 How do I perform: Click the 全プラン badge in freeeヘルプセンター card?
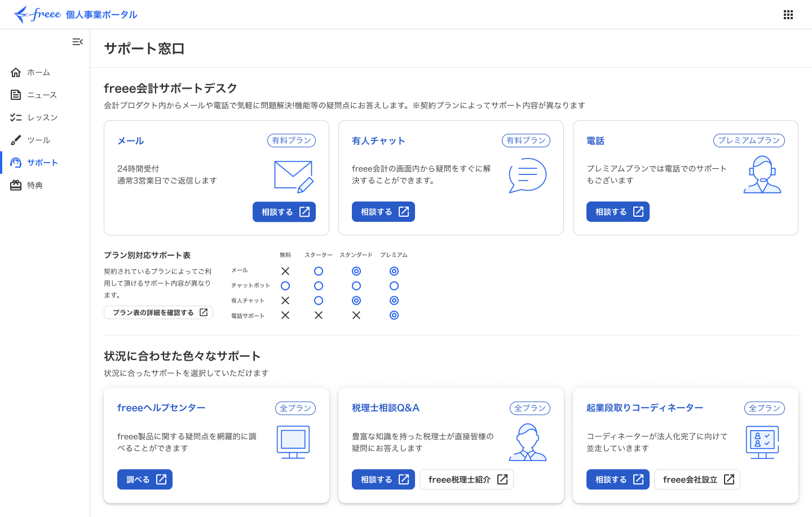tap(295, 408)
